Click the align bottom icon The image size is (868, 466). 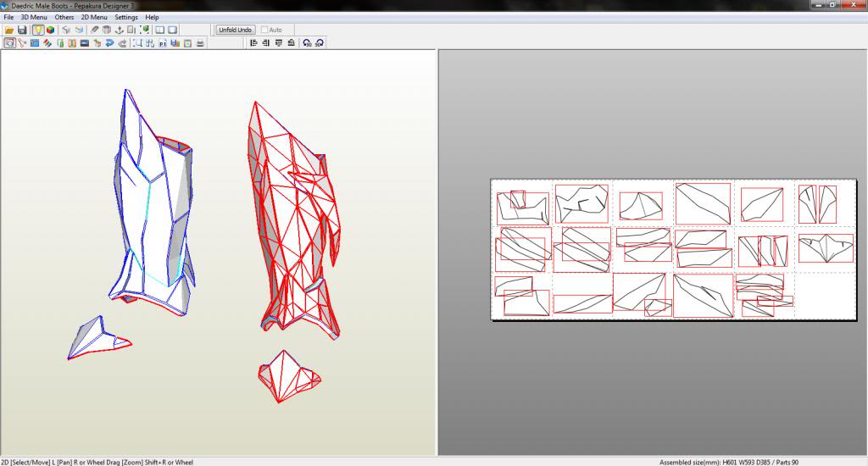pos(292,43)
